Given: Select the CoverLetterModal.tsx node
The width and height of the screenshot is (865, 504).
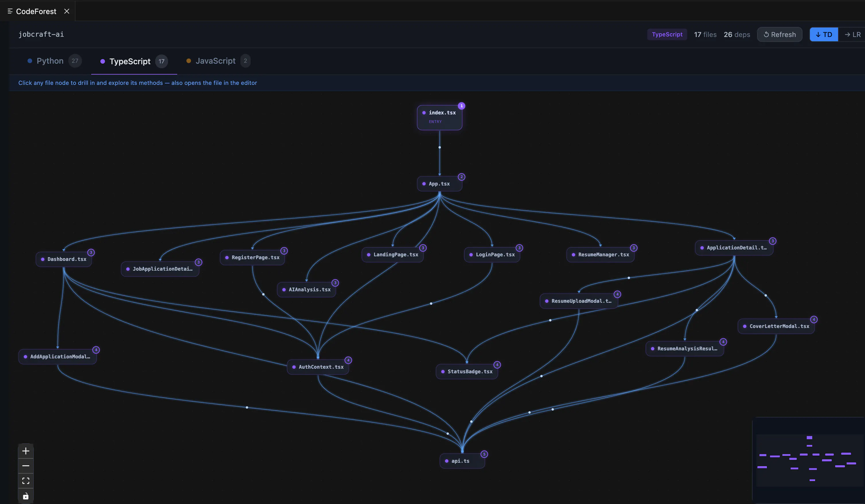Looking at the screenshot, I should (x=776, y=326).
